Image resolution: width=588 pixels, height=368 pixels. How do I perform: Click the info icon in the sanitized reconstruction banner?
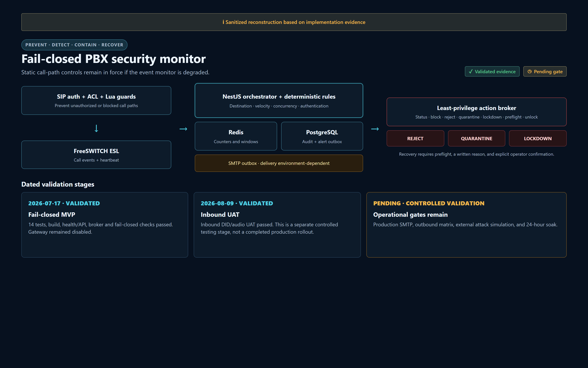point(223,22)
